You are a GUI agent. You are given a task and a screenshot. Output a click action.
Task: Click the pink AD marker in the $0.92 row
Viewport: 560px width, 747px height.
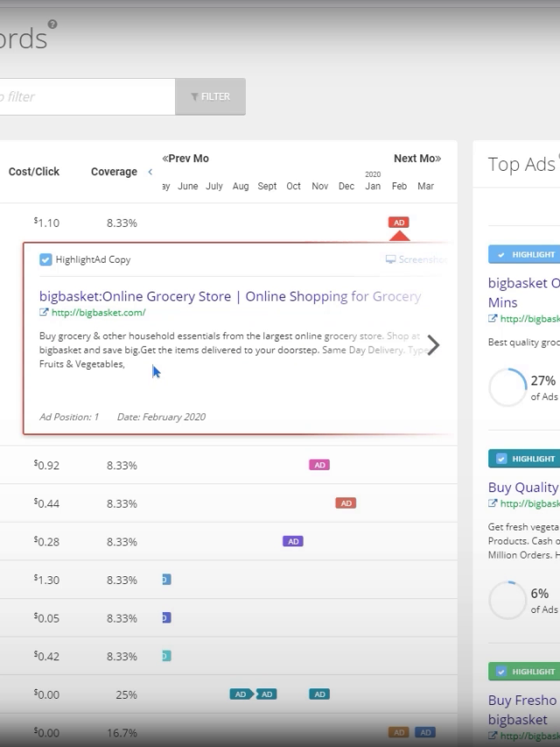click(319, 465)
